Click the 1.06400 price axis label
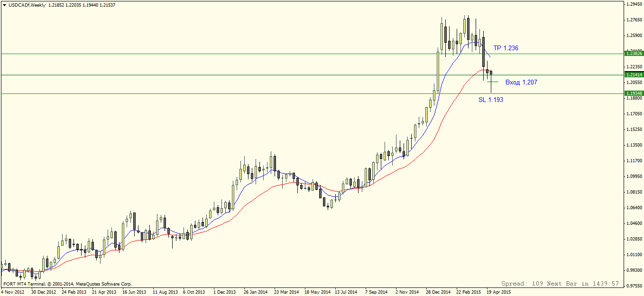Image resolution: width=644 pixels, height=296 pixels. [x=635, y=208]
